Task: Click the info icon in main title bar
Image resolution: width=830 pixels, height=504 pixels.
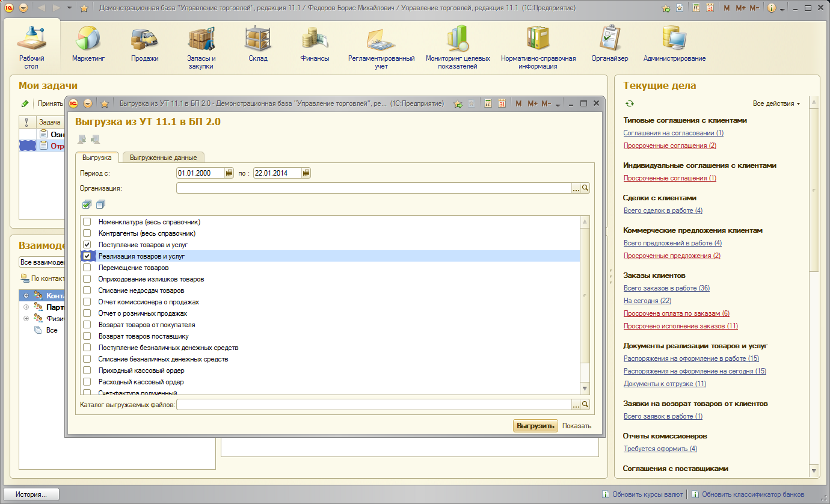Action: click(x=771, y=8)
